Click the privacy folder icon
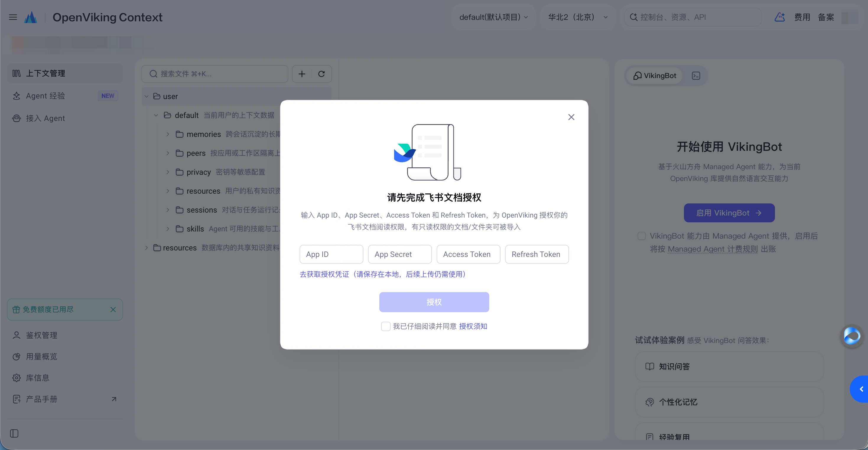Image resolution: width=868 pixels, height=450 pixels. [180, 172]
